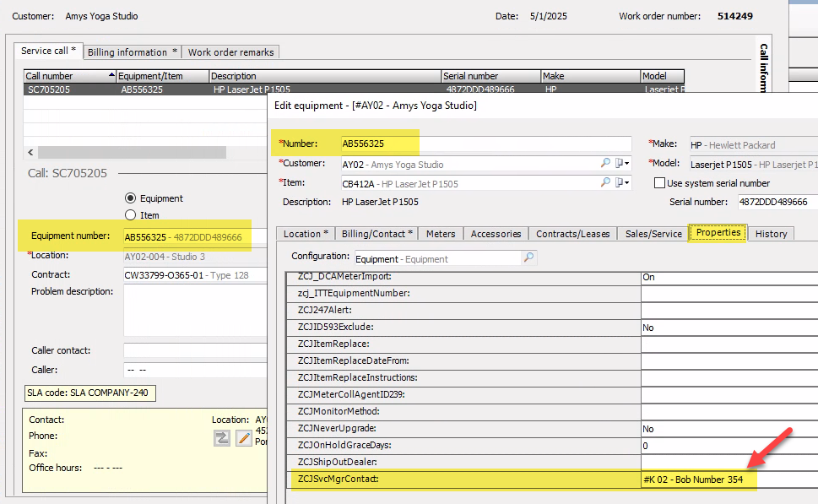
Task: Select the Item radio button
Action: coord(130,215)
